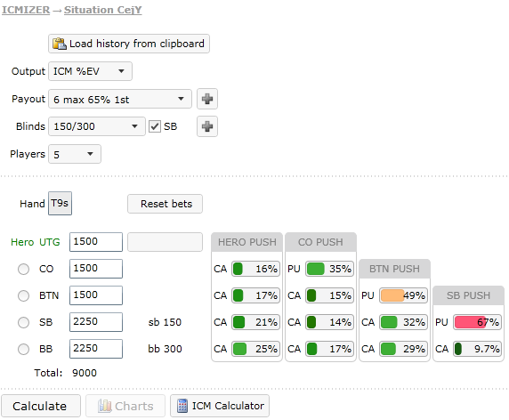Select the CO radio button

[x=23, y=269]
